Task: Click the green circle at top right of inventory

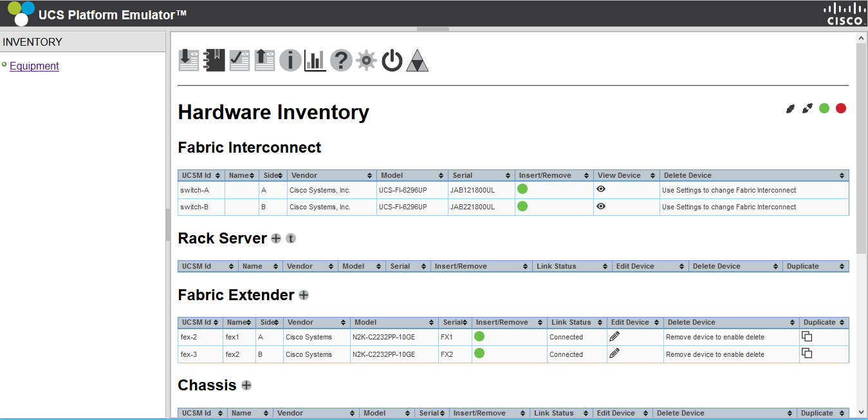Action: (824, 108)
